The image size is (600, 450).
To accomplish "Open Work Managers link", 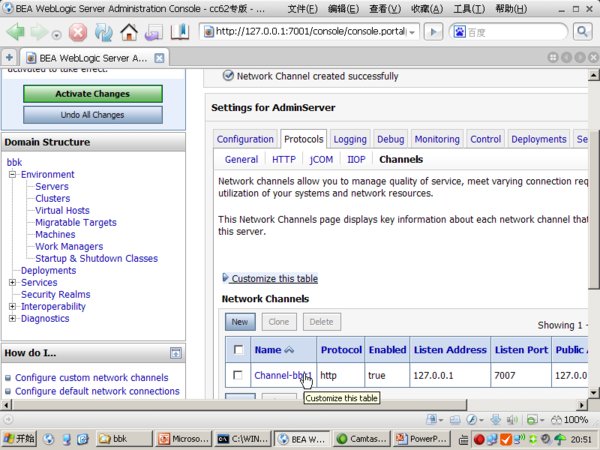I will (69, 246).
